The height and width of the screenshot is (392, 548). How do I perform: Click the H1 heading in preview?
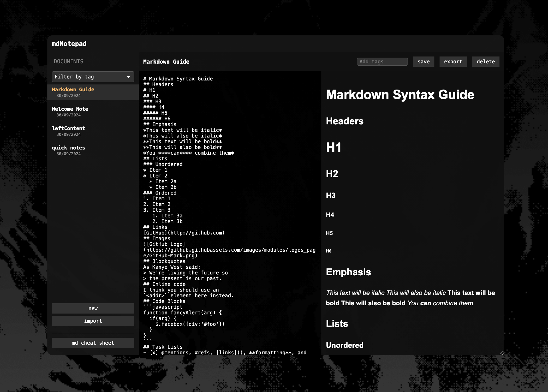(x=334, y=147)
